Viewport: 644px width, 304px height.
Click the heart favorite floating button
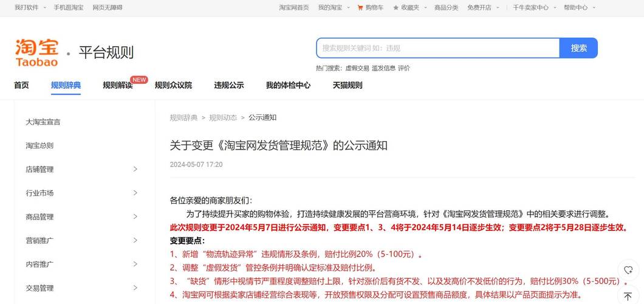(x=628, y=270)
